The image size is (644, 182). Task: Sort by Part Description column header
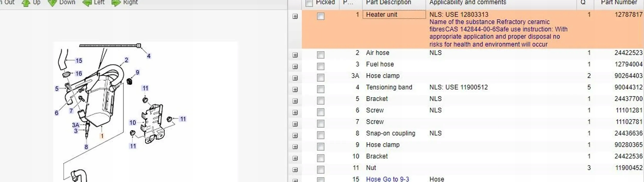pyautogui.click(x=388, y=3)
